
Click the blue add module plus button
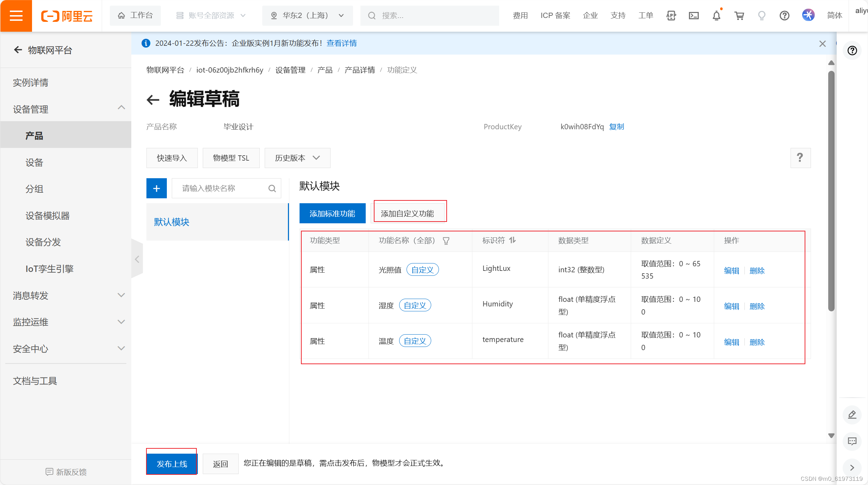[156, 188]
